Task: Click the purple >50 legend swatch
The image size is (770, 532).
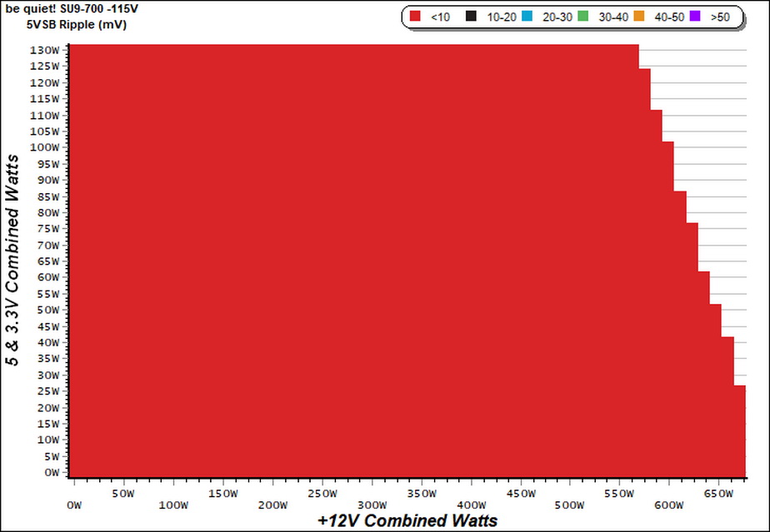Action: pos(695,17)
